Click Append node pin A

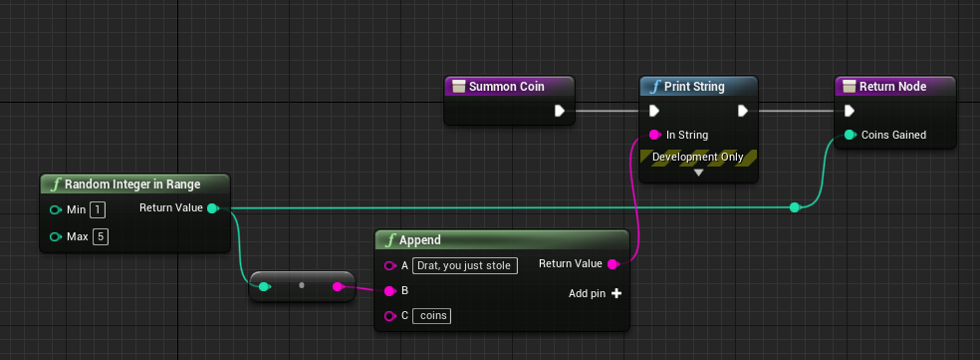390,265
